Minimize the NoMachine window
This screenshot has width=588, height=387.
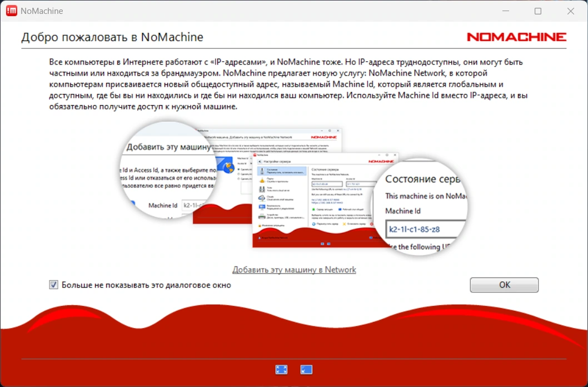(505, 11)
